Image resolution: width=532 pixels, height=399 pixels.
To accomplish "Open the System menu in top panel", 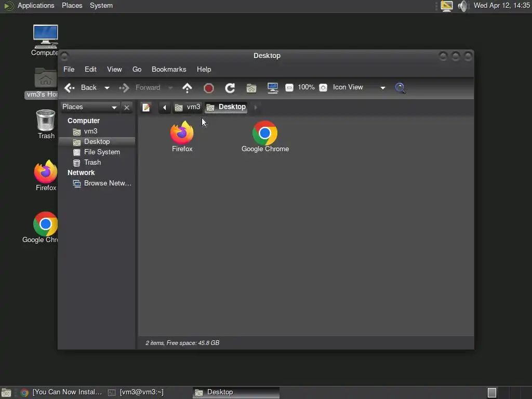I will tap(101, 6).
